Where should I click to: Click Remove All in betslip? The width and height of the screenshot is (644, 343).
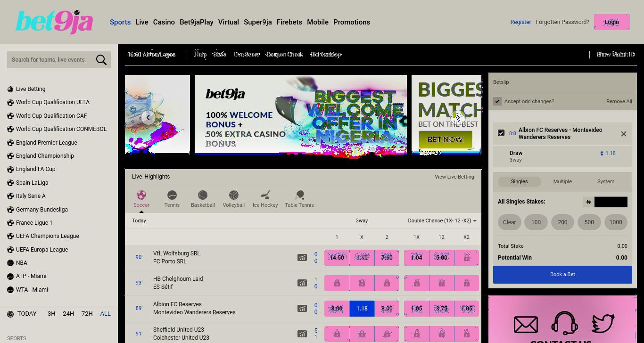[x=619, y=101]
